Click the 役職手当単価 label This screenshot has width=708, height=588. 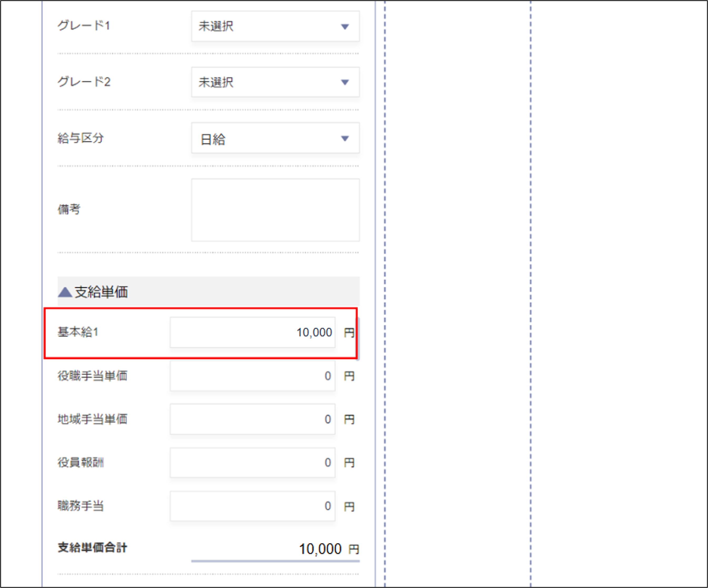(92, 376)
